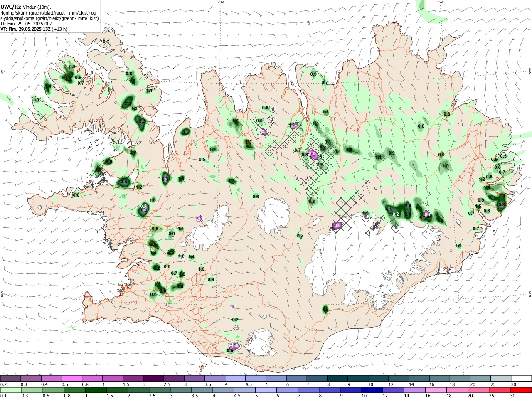The width and height of the screenshot is (532, 399).
Task: Select the light pink 16–18 swatch in lower row
Action: tap(436, 390)
